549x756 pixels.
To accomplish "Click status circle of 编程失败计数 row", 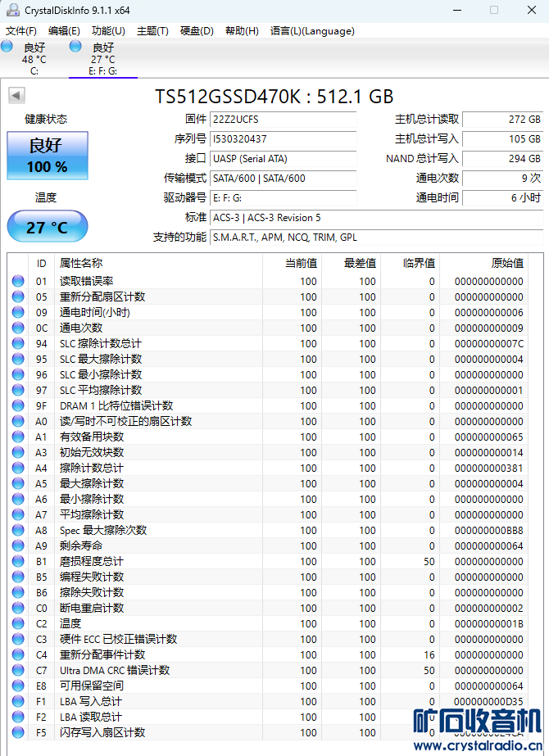I will pyautogui.click(x=18, y=577).
